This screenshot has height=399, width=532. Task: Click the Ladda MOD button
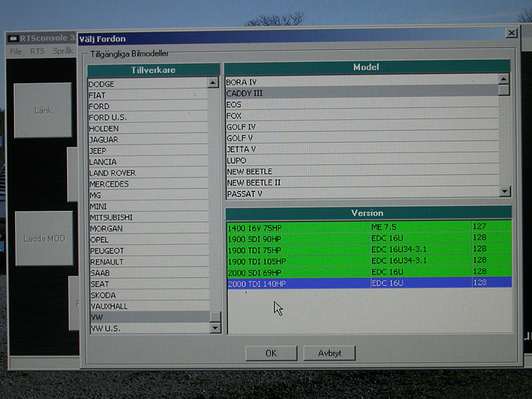[x=44, y=239]
